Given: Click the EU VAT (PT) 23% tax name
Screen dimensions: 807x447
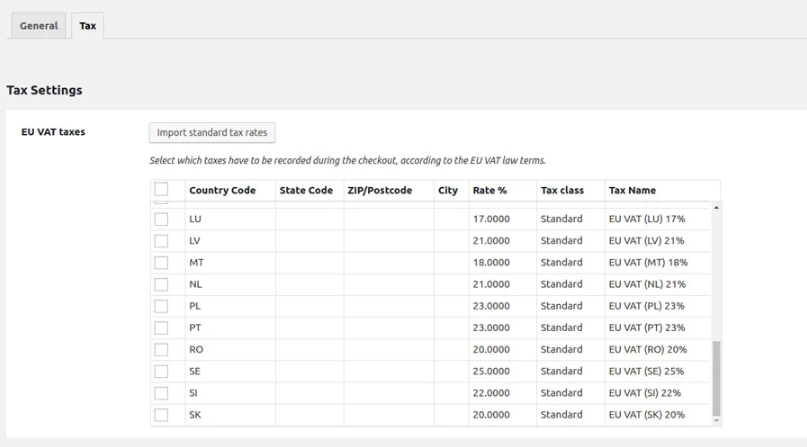Looking at the screenshot, I should click(x=647, y=327).
